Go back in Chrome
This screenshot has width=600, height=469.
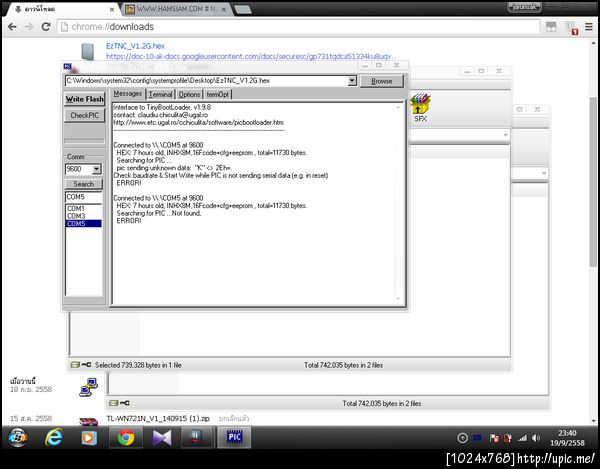(12, 27)
